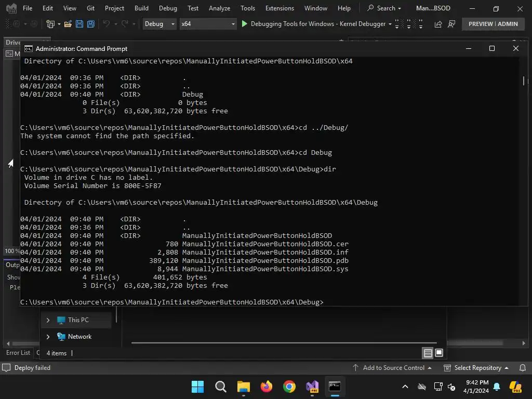The image size is (532, 399).
Task: Open the Build menu
Action: click(x=141, y=8)
